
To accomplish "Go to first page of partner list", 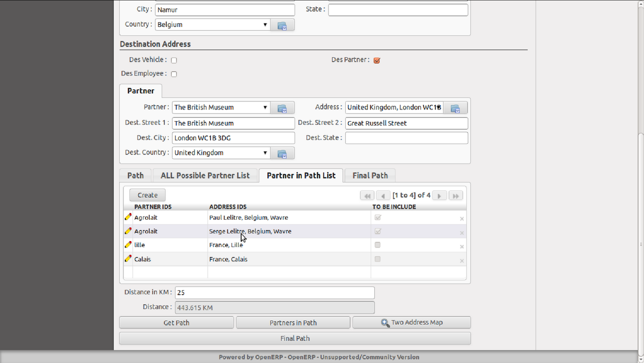I will (x=367, y=196).
